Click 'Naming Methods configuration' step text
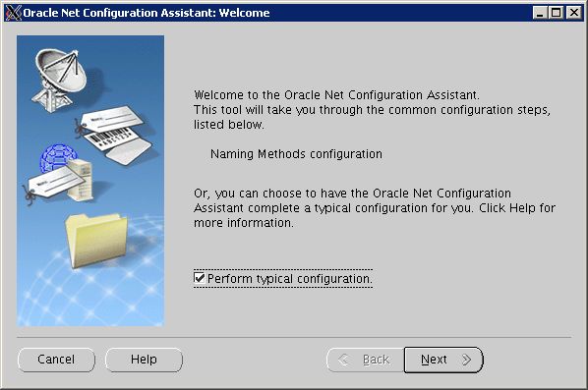 click(296, 154)
